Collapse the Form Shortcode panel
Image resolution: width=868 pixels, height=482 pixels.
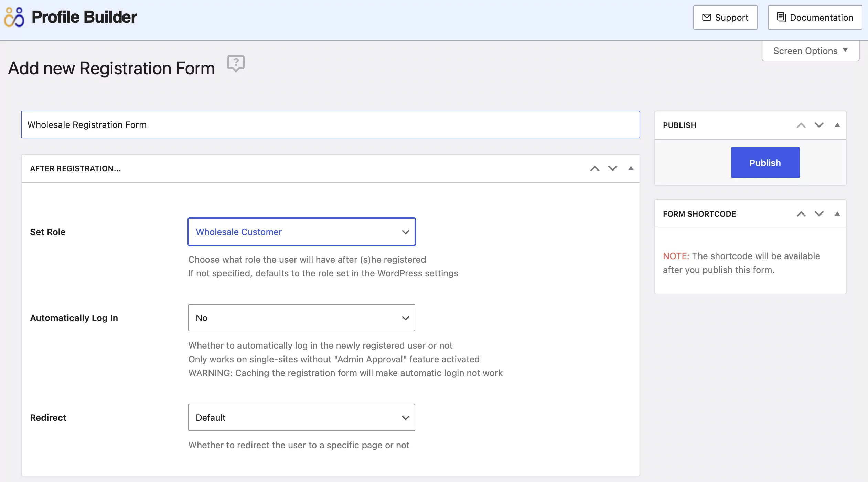[x=837, y=214]
